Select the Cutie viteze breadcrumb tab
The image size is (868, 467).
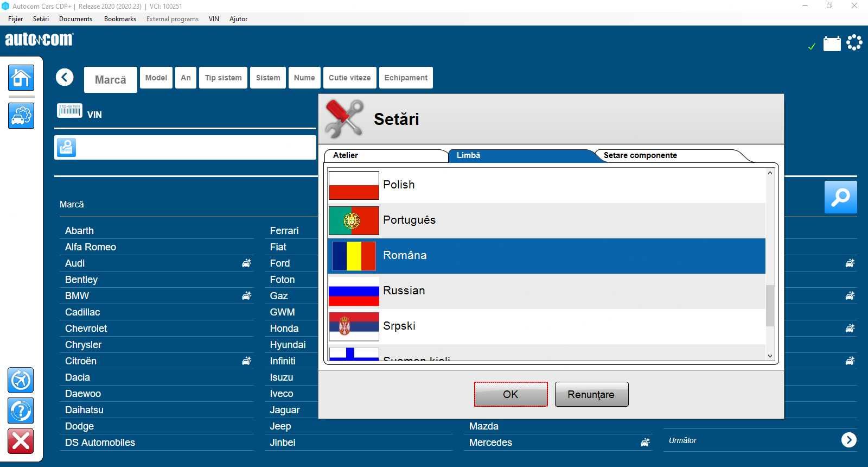(x=349, y=78)
